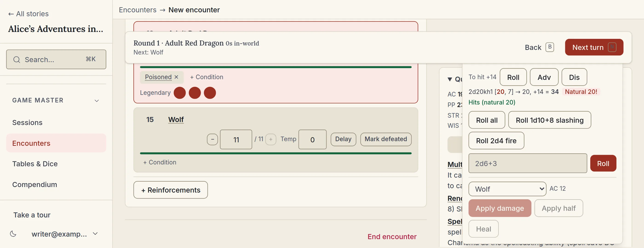Mark the Wolf as defeated
Screen dimensions: 644x248
click(386, 139)
